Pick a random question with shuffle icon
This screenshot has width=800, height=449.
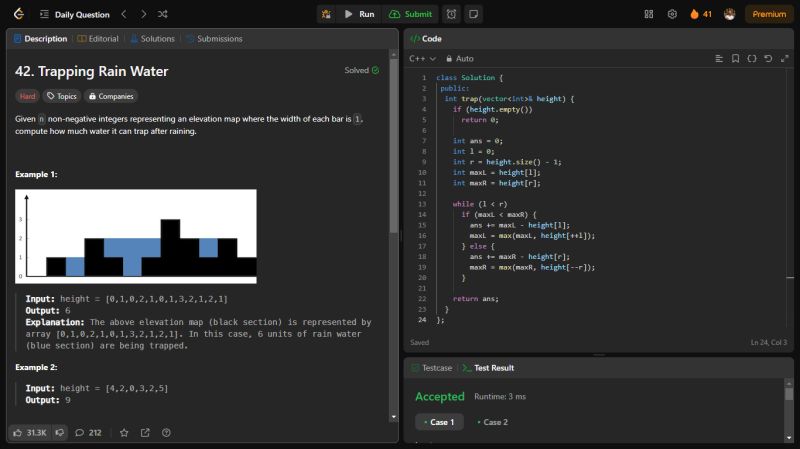(163, 14)
